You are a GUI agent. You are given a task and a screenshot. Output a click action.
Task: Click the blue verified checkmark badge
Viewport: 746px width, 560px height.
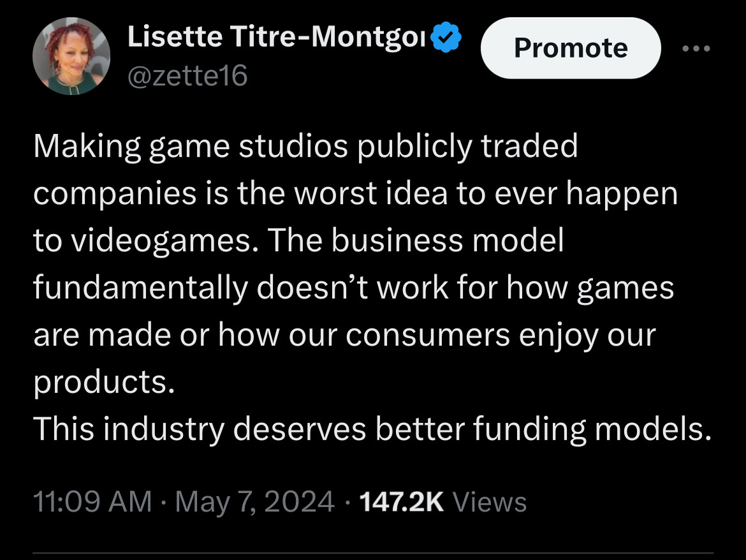(446, 39)
